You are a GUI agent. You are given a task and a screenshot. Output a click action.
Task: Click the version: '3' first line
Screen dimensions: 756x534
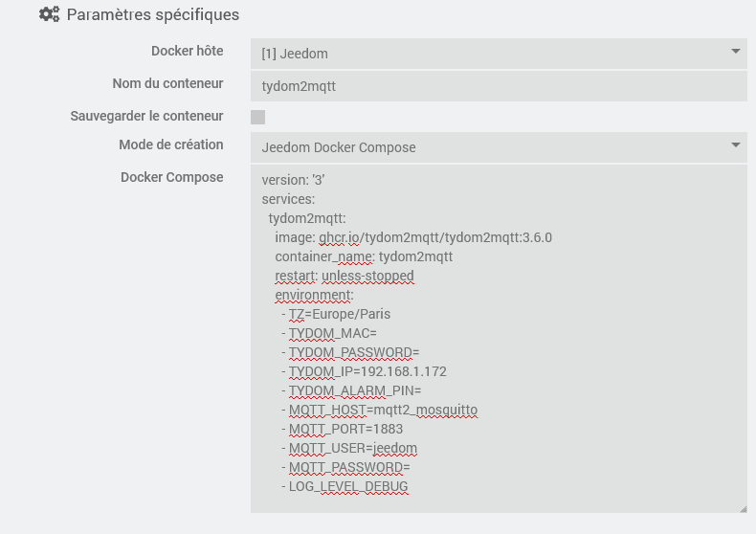(x=293, y=180)
